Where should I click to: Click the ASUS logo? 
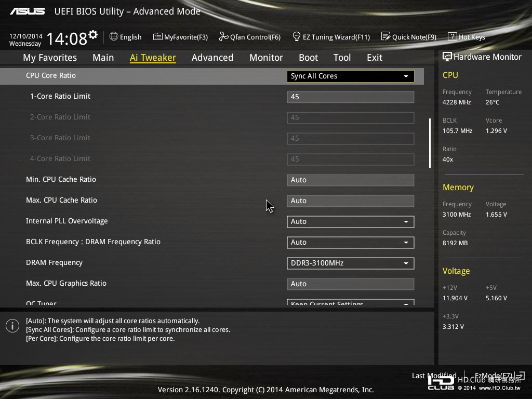click(x=28, y=11)
